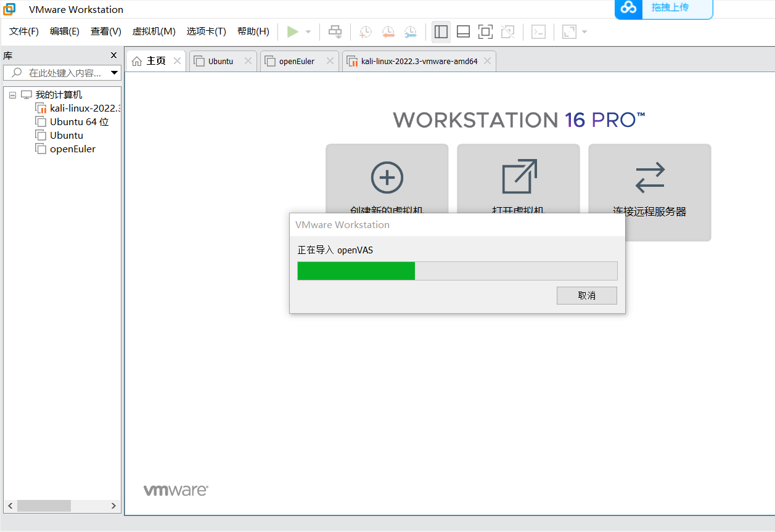Click the 连接远程服务器 tile
775x532 pixels.
point(650,192)
